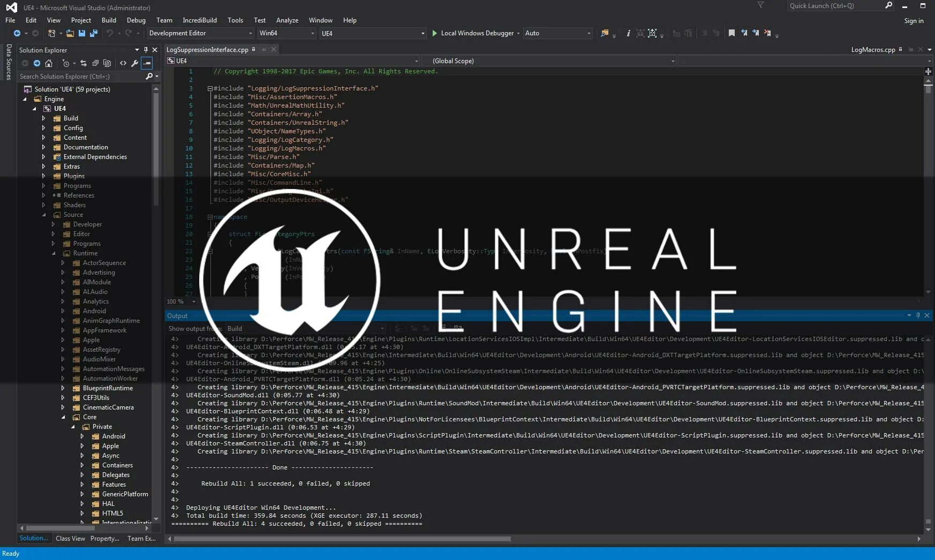Click the Sign in link

pos(914,21)
